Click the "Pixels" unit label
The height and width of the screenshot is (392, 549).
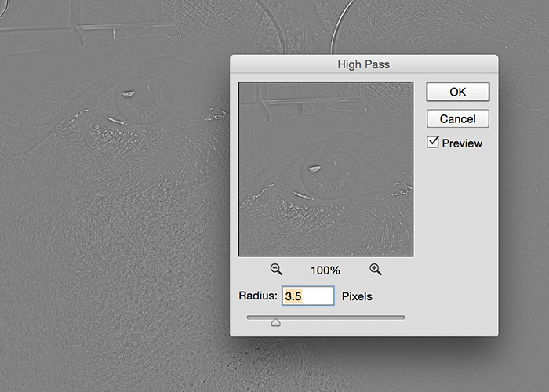click(x=357, y=296)
